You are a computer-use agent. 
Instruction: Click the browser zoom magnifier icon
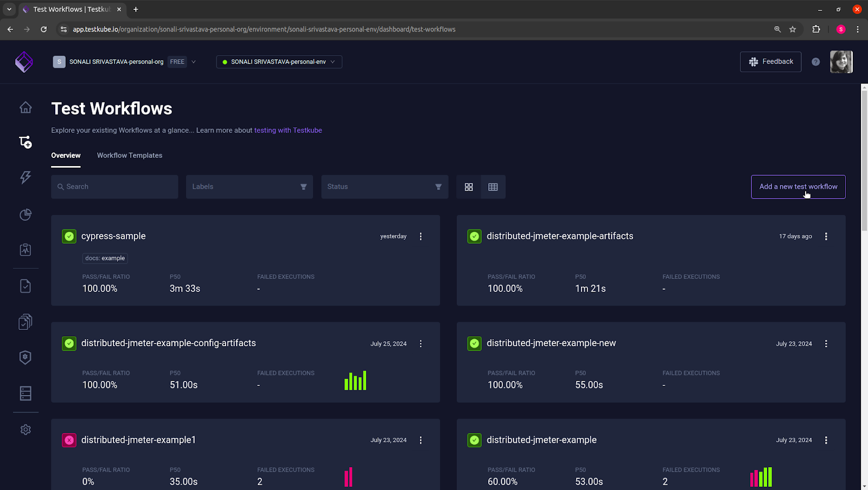tap(777, 29)
